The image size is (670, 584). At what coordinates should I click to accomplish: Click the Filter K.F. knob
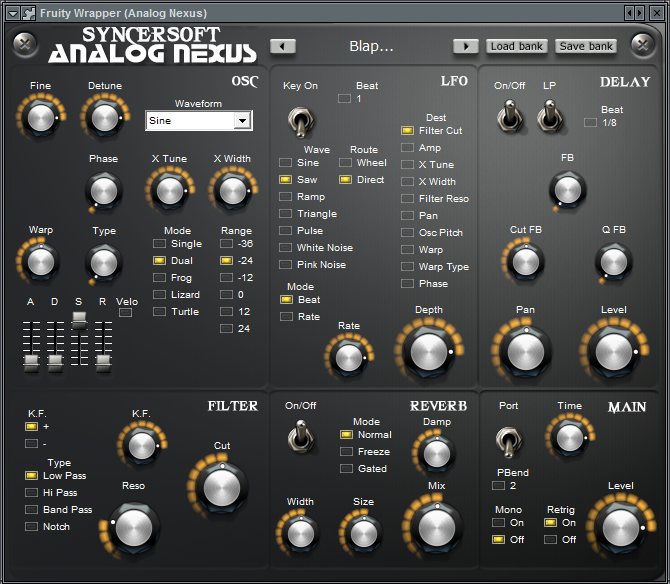[141, 446]
